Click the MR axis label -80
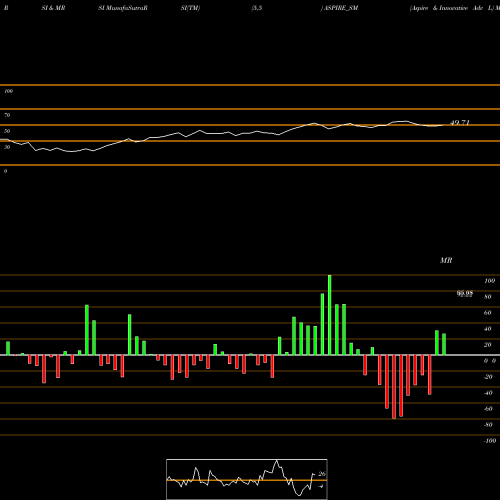500x500 pixels. pos(488,425)
